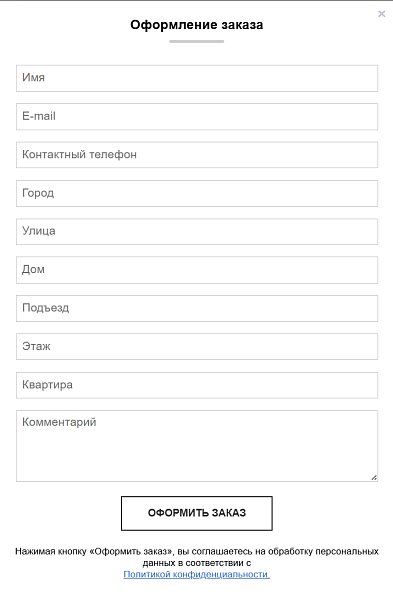The image size is (393, 600).
Task: Submit with the ОФОРМИТЬ ЗАКАЗ button
Action: (197, 514)
